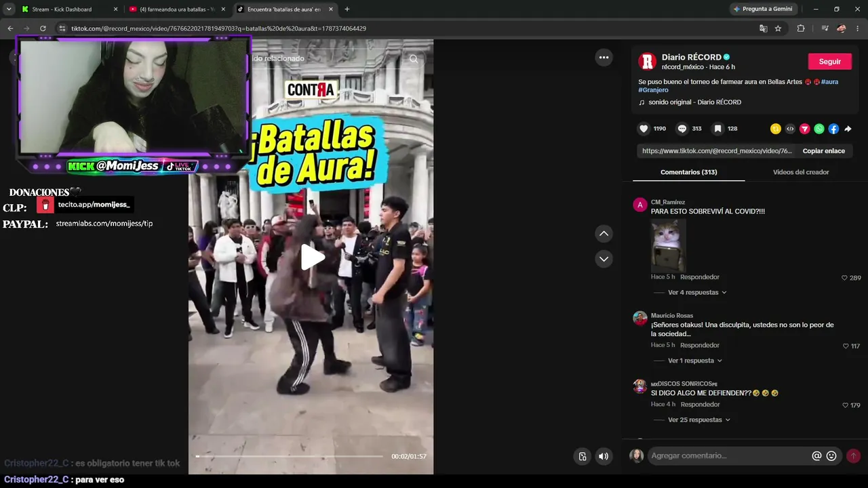Open the récord_méxico username link
This screenshot has height=488, width=868.
tap(682, 67)
